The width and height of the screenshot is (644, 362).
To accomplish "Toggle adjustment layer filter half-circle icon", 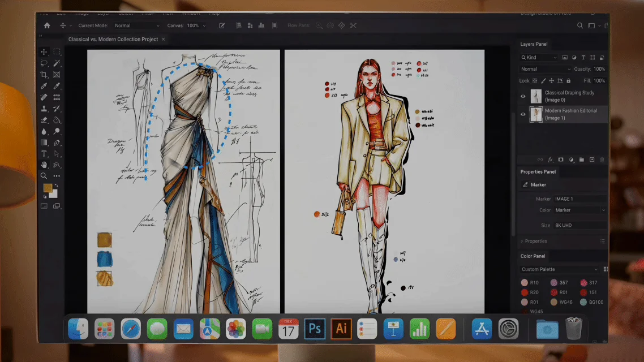I will pyautogui.click(x=574, y=58).
